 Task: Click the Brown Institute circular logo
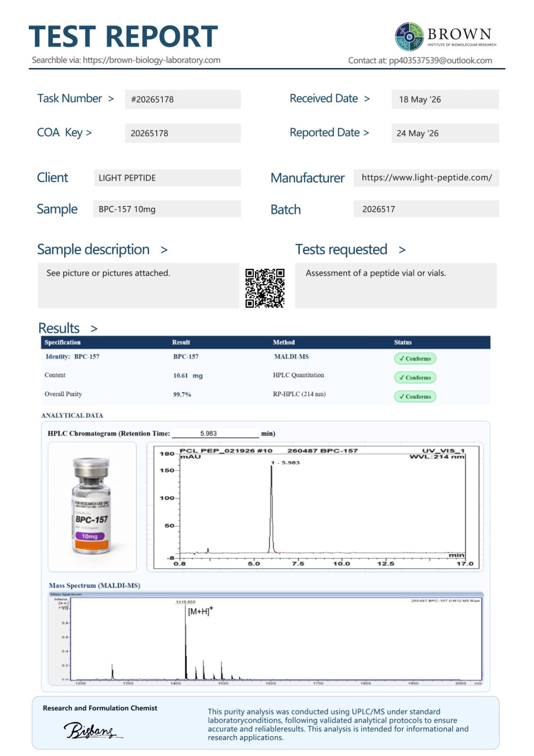click(x=409, y=36)
